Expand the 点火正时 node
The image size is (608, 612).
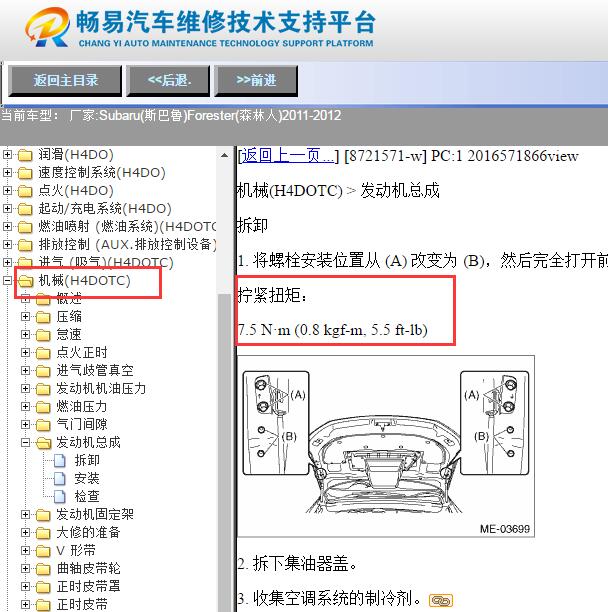click(25, 352)
